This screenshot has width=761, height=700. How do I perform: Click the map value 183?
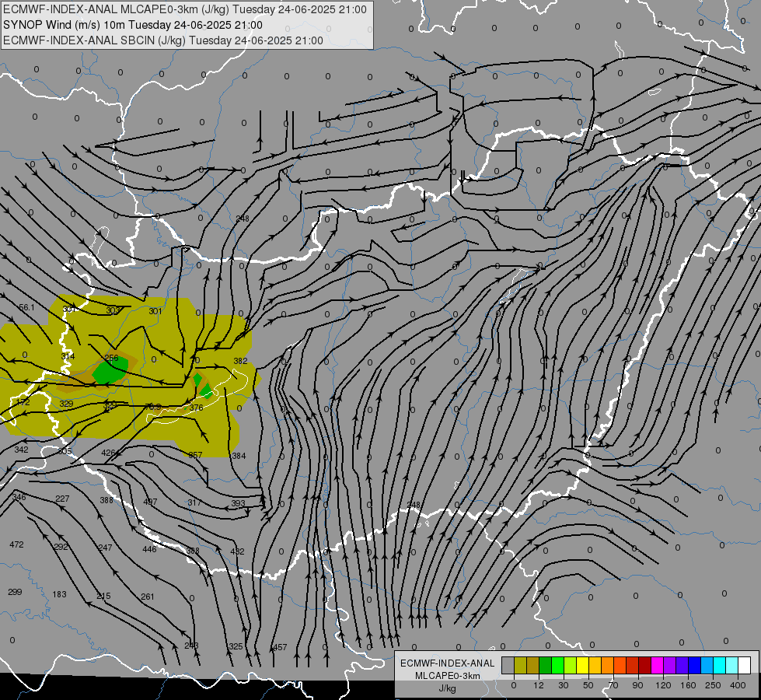pyautogui.click(x=59, y=594)
